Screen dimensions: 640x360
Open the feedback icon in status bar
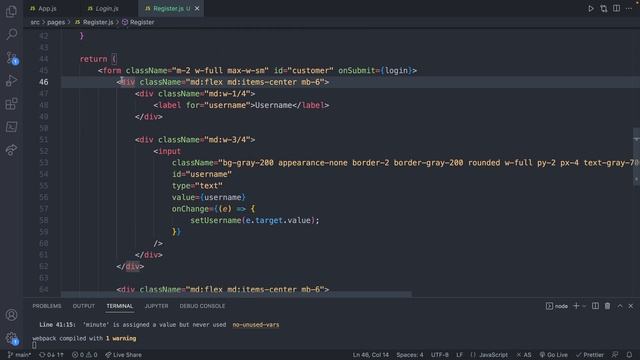[x=615, y=355]
